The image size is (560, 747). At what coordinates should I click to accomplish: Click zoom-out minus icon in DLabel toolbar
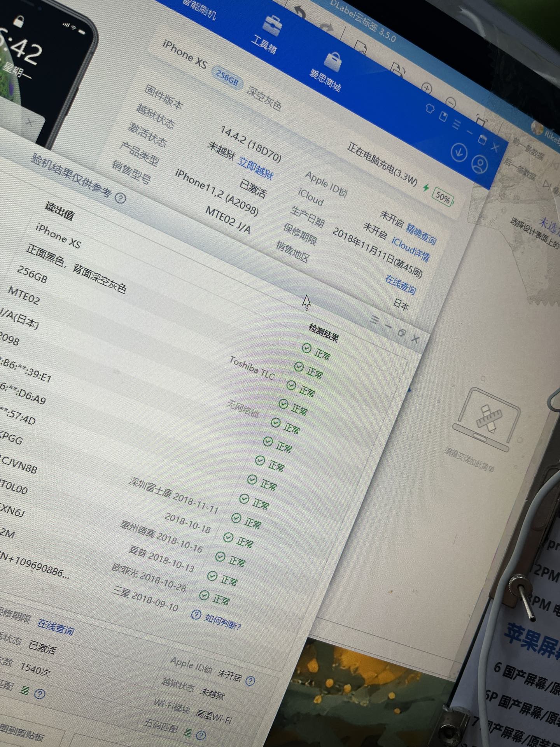tap(451, 103)
